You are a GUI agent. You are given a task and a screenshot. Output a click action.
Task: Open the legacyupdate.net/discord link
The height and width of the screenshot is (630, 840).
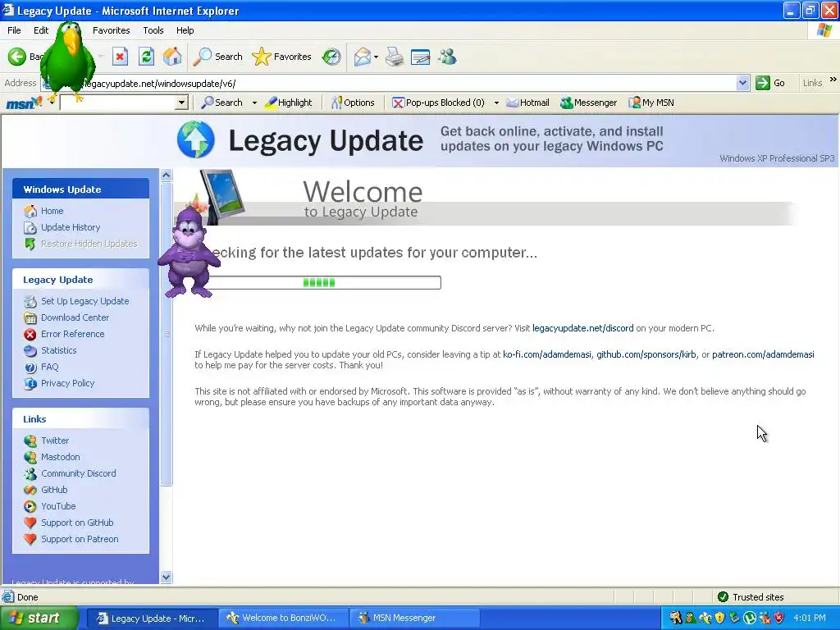pyautogui.click(x=583, y=328)
